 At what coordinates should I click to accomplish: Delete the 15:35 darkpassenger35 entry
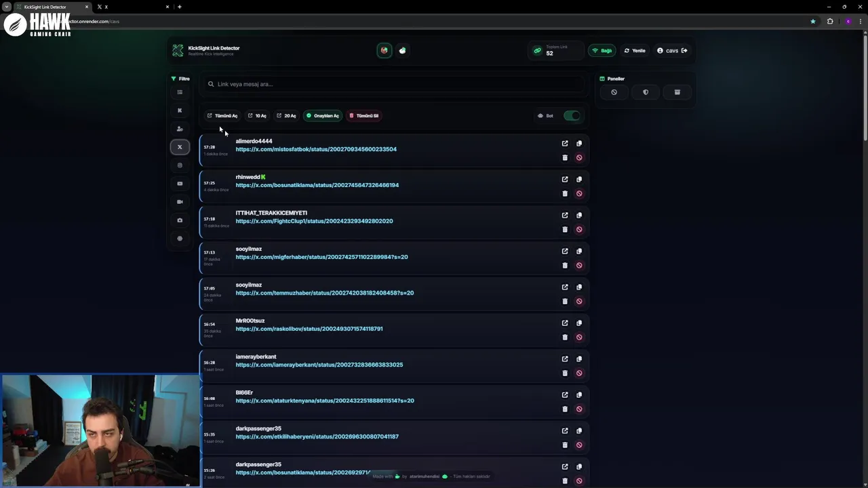565,445
